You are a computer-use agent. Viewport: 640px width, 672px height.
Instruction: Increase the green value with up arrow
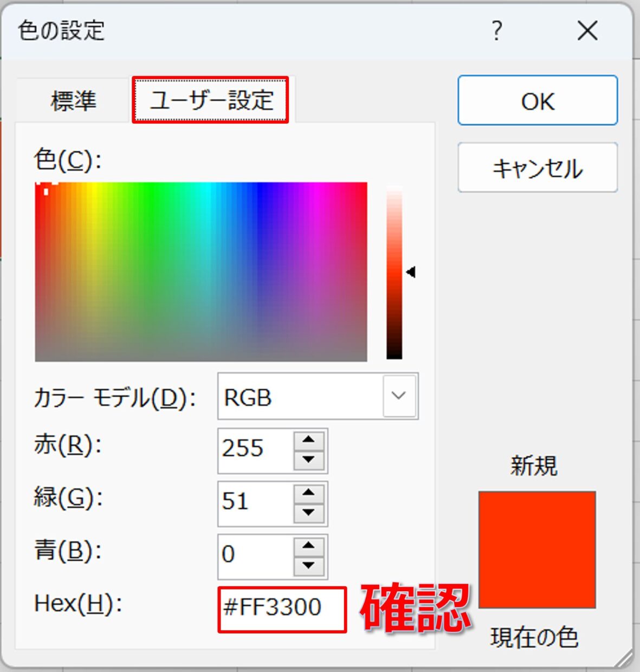pos(309,493)
